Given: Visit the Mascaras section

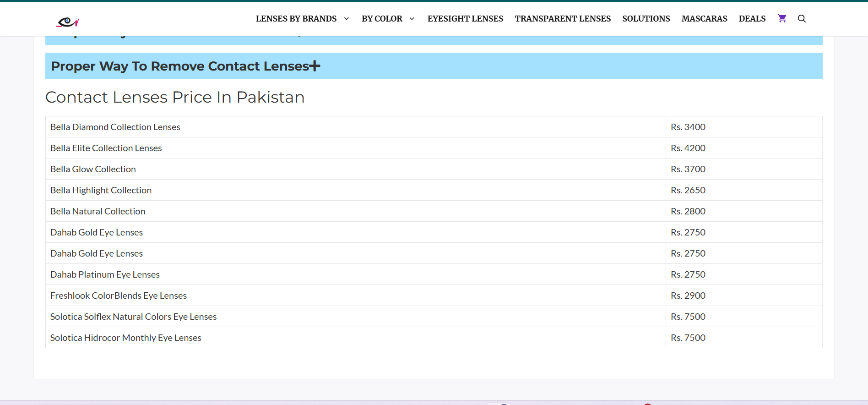Looking at the screenshot, I should (x=704, y=19).
